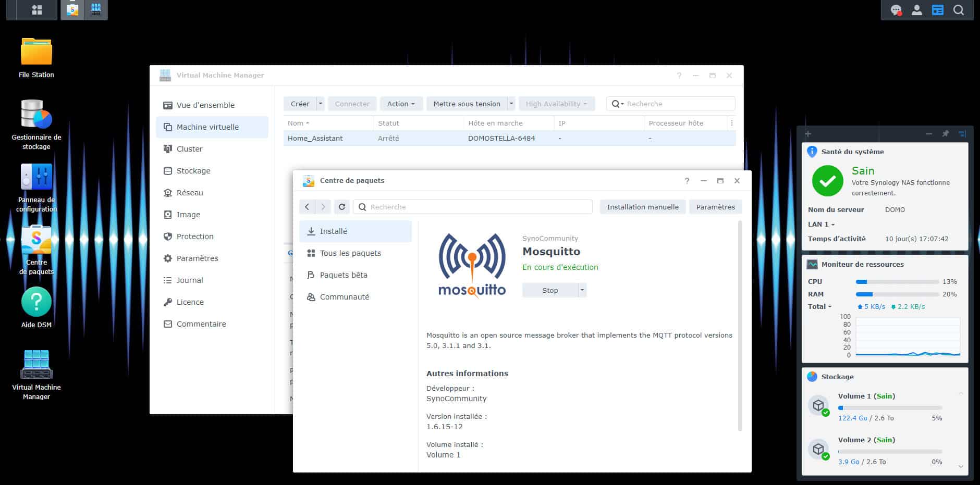The height and width of the screenshot is (485, 980).
Task: Open the LAN 1 interface dropdown
Action: coord(822,224)
